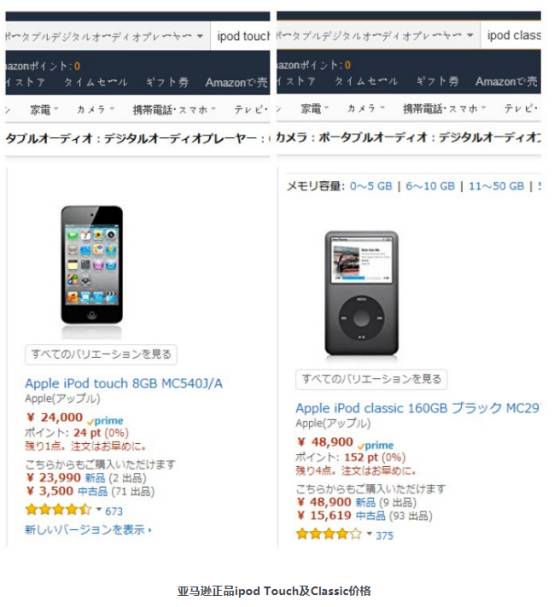
Task: Open the right category dropdown in search bar
Action: tap(376, 35)
